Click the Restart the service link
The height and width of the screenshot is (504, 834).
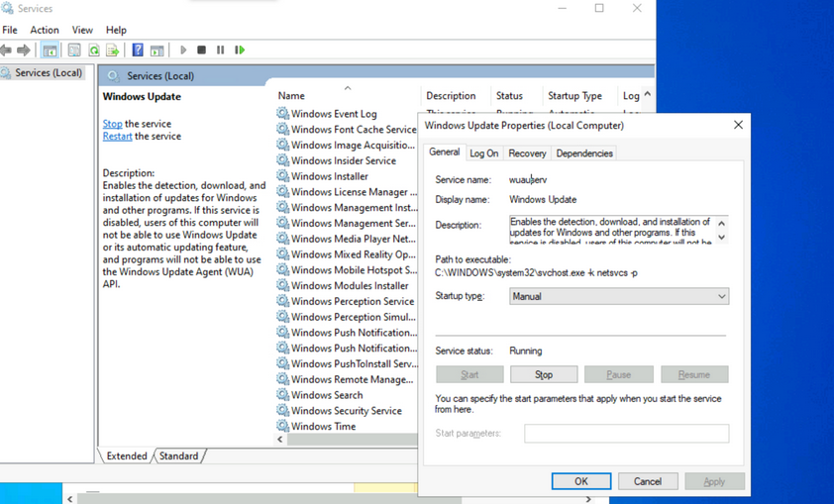[117, 136]
